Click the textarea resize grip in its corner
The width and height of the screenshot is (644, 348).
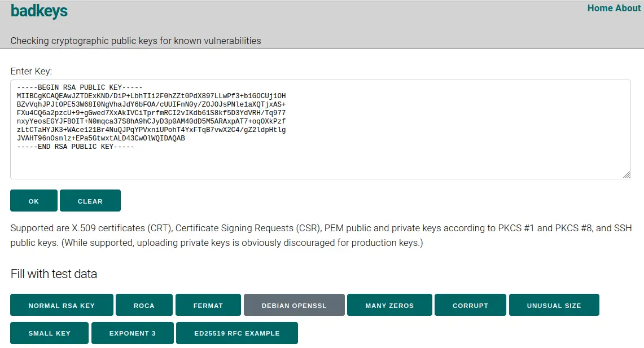[627, 175]
